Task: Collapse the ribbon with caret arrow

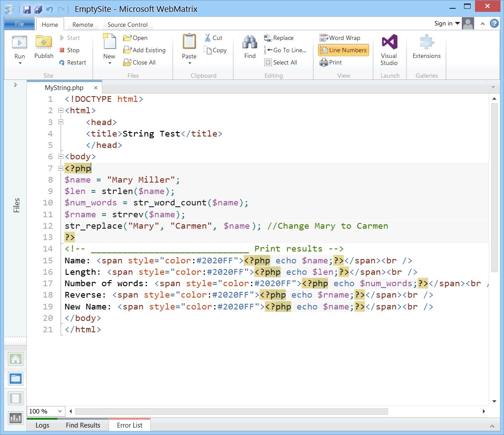Action: [482, 24]
